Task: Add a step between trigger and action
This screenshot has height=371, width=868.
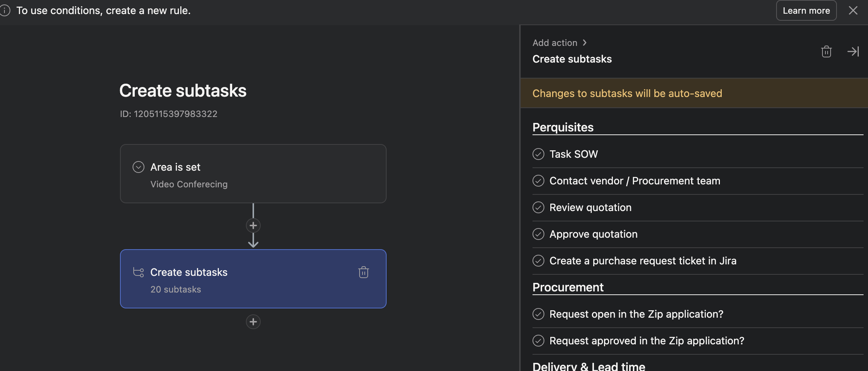Action: tap(253, 225)
